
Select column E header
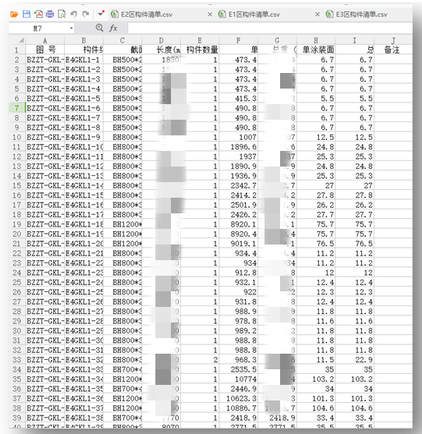pos(200,40)
